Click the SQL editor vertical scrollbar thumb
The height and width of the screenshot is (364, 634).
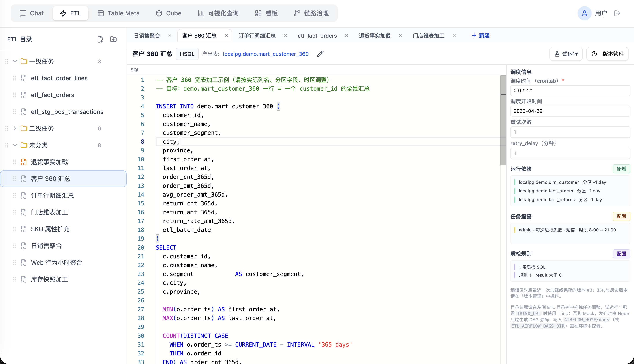coord(503,120)
